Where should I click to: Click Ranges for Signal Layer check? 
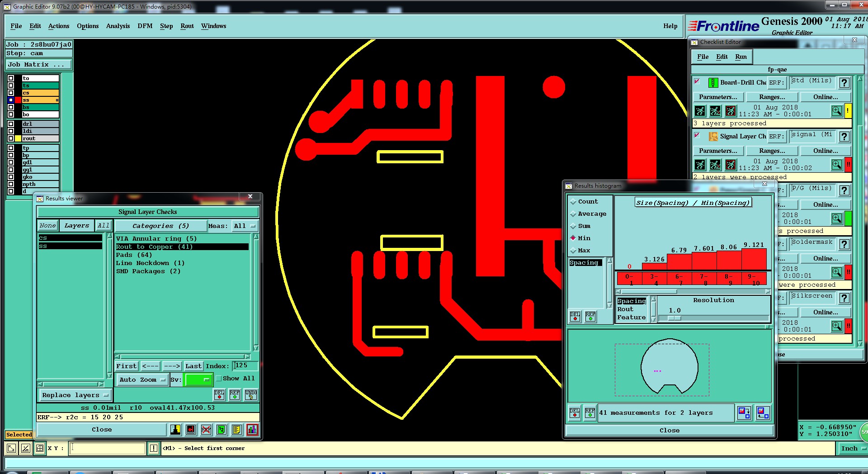coord(772,151)
